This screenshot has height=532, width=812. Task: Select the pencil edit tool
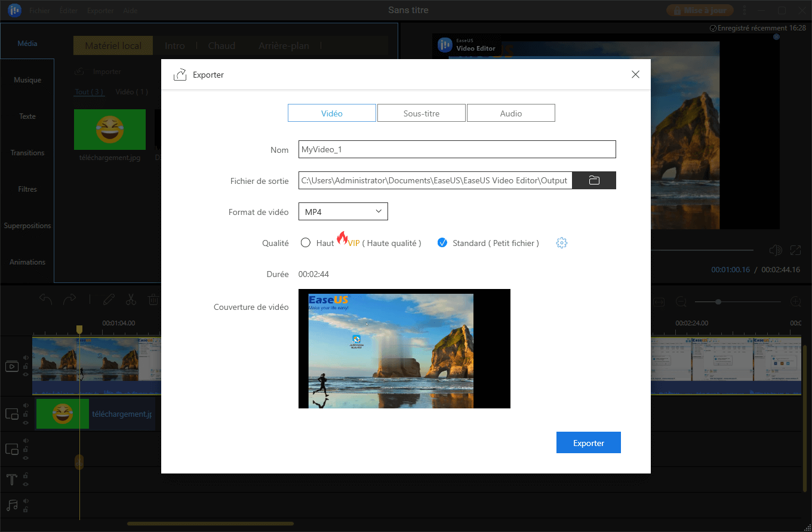(108, 299)
